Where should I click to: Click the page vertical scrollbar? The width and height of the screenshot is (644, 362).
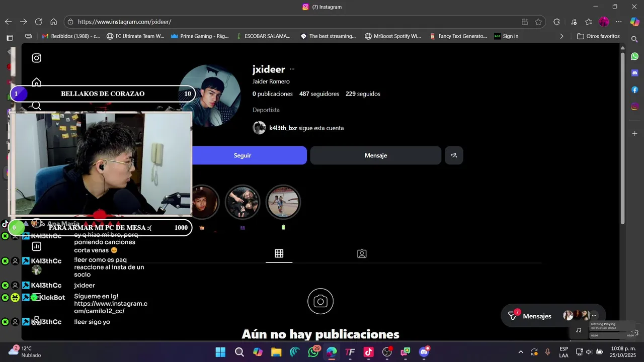coord(622,138)
